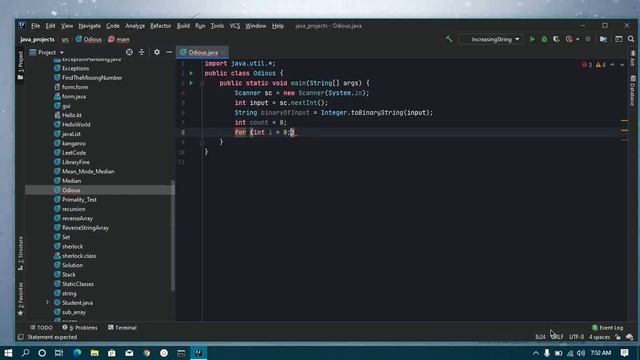Open the TODO tool window

[41, 327]
